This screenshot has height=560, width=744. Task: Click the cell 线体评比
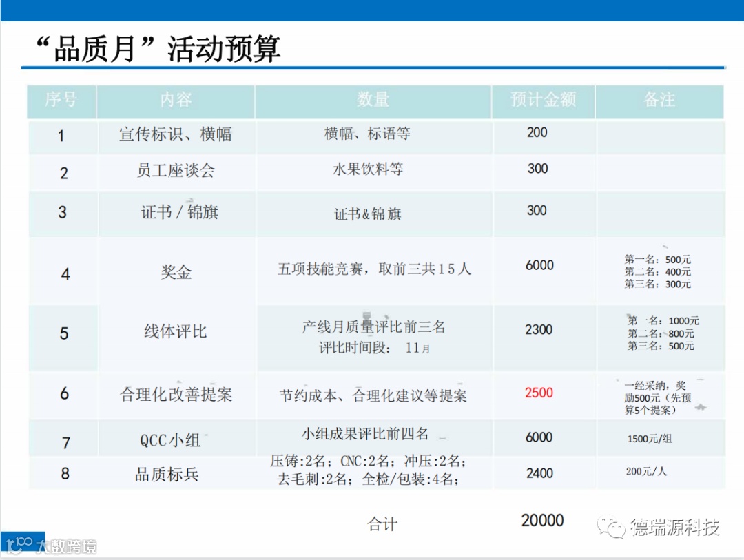[x=176, y=331]
